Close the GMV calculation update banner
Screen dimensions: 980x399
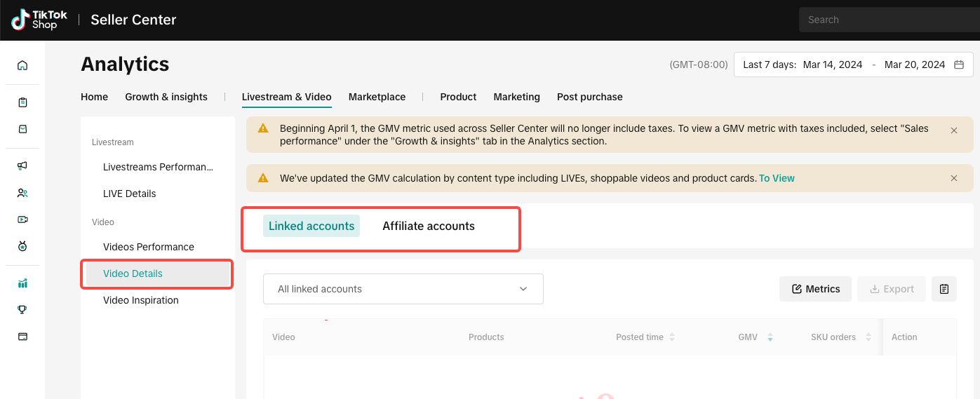click(x=953, y=178)
